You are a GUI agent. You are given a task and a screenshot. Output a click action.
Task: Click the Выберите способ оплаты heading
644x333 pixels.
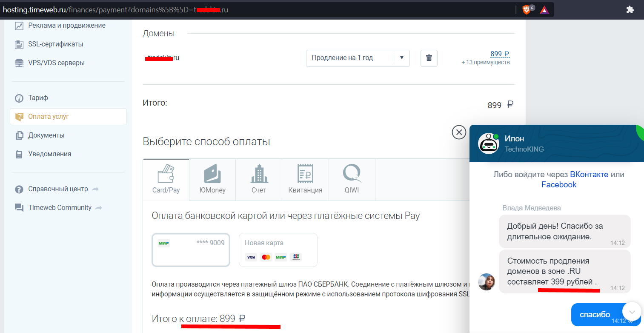206,142
